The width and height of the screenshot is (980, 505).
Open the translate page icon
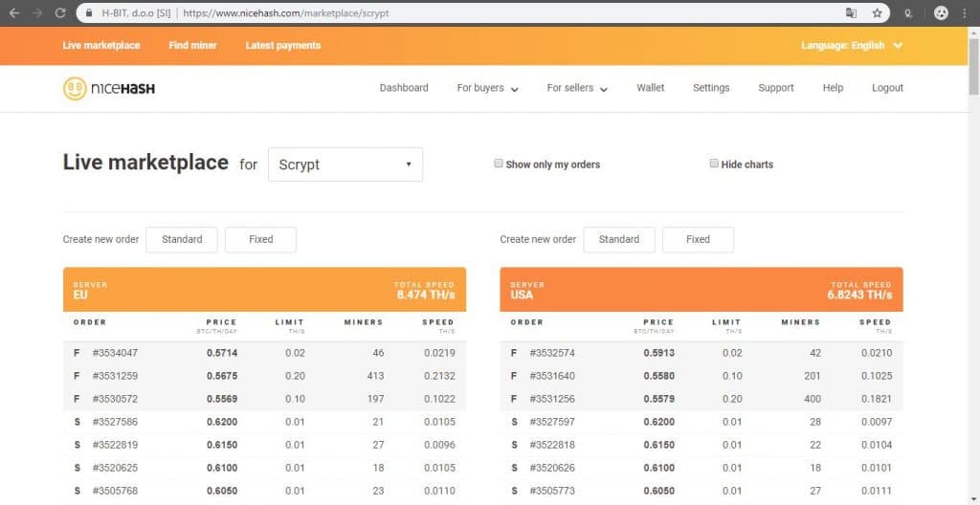click(x=851, y=12)
